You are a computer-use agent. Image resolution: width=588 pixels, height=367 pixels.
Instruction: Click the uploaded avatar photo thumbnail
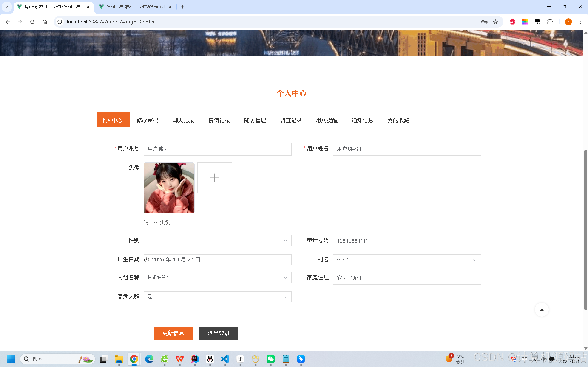point(169,188)
